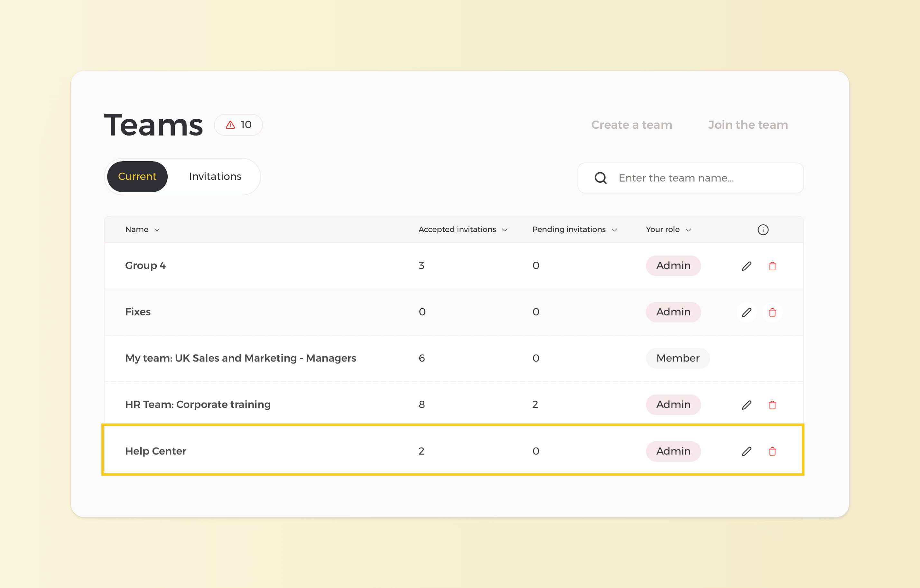Sort by Accepted invitations column
920x588 pixels.
[x=462, y=229]
